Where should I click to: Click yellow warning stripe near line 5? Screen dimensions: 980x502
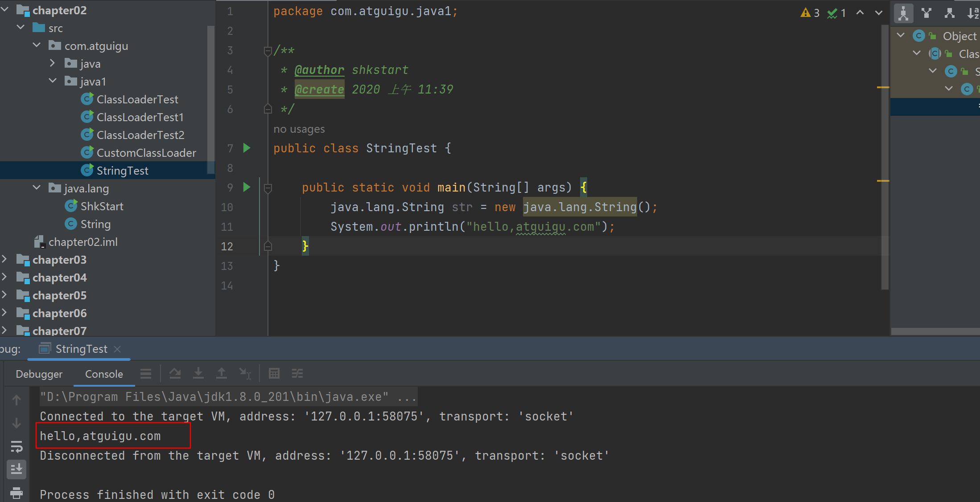(883, 87)
